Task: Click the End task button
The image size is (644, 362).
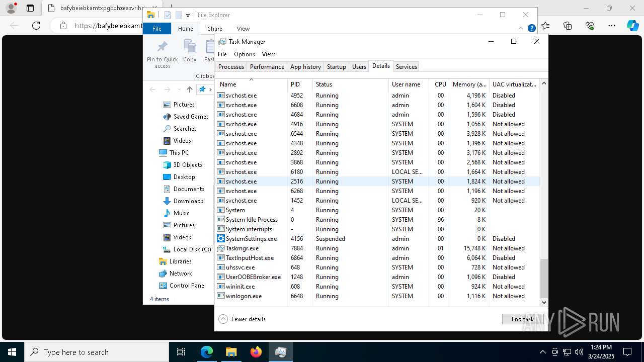Action: point(523,319)
